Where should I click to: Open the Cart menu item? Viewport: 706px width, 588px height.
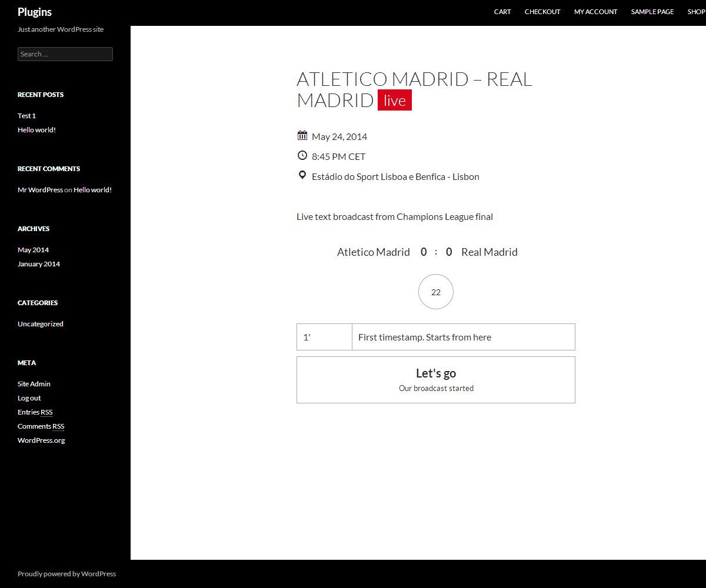click(502, 12)
